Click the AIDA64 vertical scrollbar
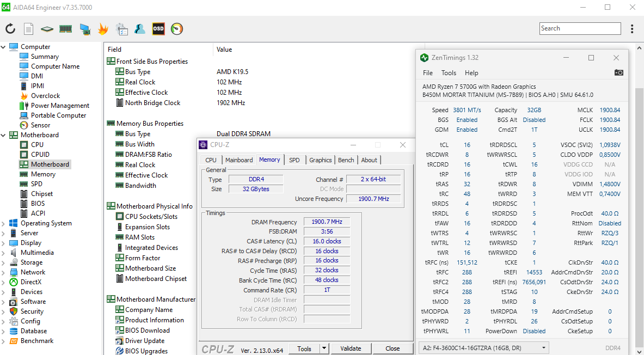This screenshot has height=355, width=644. pyautogui.click(x=640, y=197)
